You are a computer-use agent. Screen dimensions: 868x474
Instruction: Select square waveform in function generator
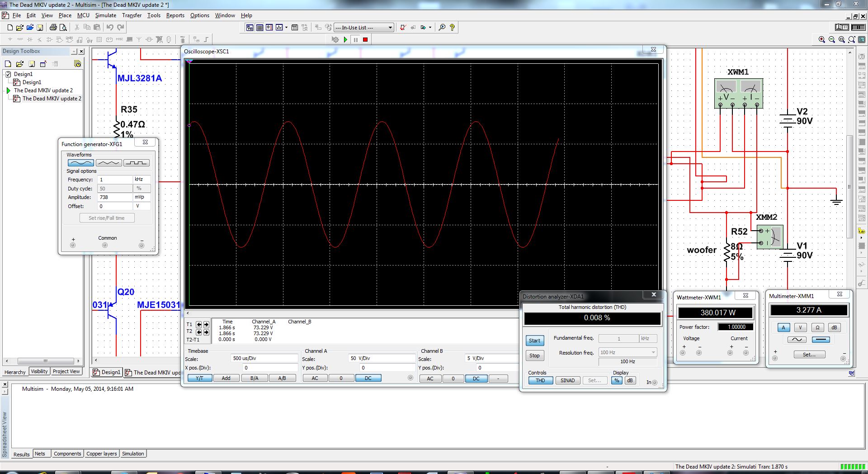pos(136,163)
